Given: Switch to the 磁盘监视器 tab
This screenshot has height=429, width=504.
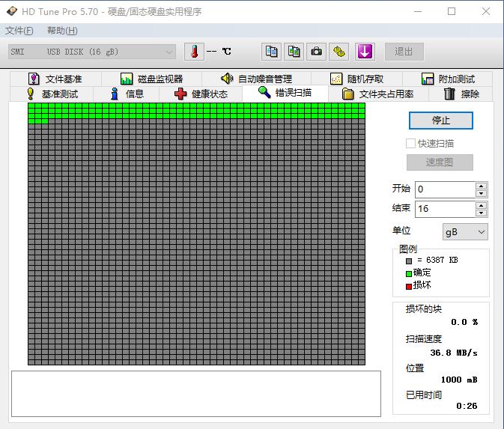Looking at the screenshot, I should [151, 79].
